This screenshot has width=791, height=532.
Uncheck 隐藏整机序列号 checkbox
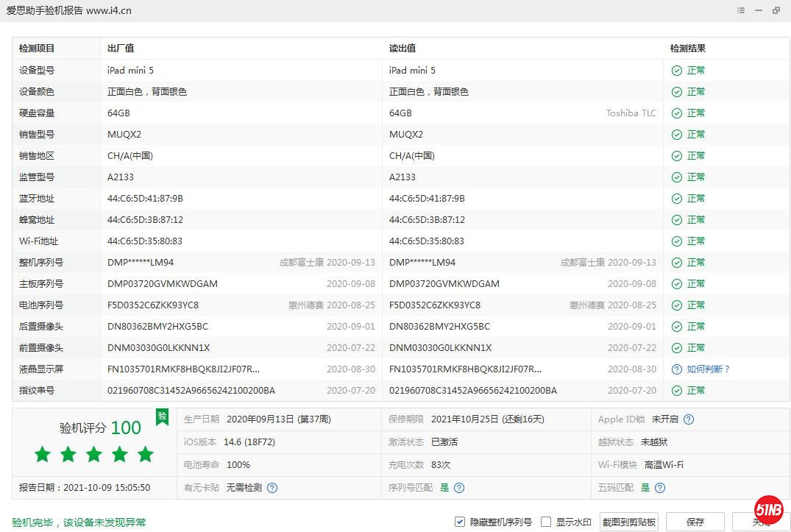460,522
